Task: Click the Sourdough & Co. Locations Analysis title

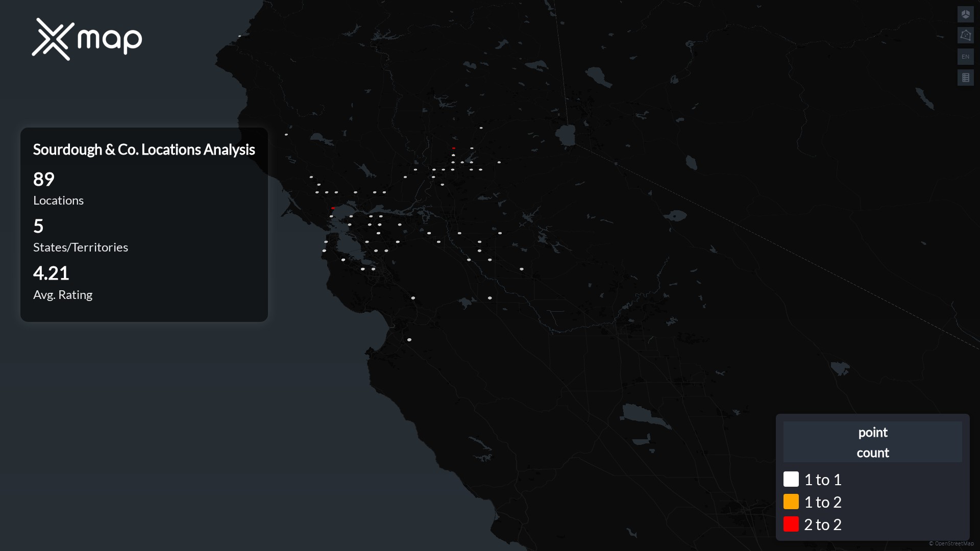Action: (x=144, y=149)
